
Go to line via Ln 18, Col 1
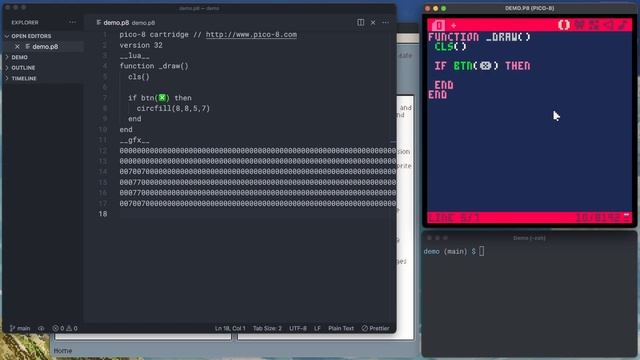coord(230,328)
